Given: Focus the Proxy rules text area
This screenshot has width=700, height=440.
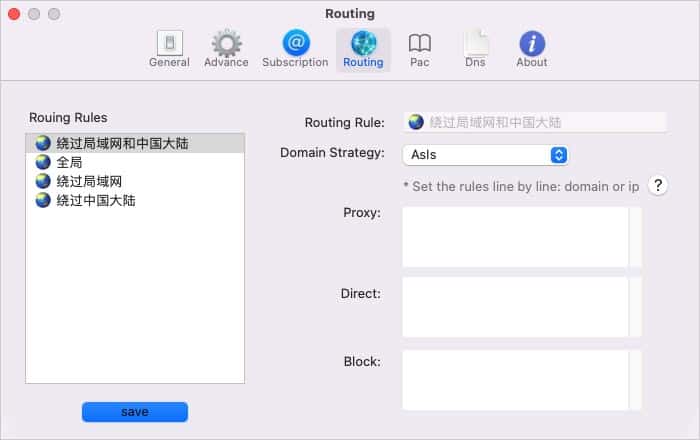Looking at the screenshot, I should 516,237.
